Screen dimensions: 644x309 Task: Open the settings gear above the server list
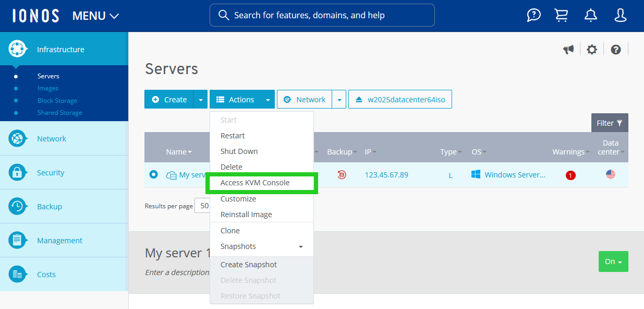pos(592,49)
